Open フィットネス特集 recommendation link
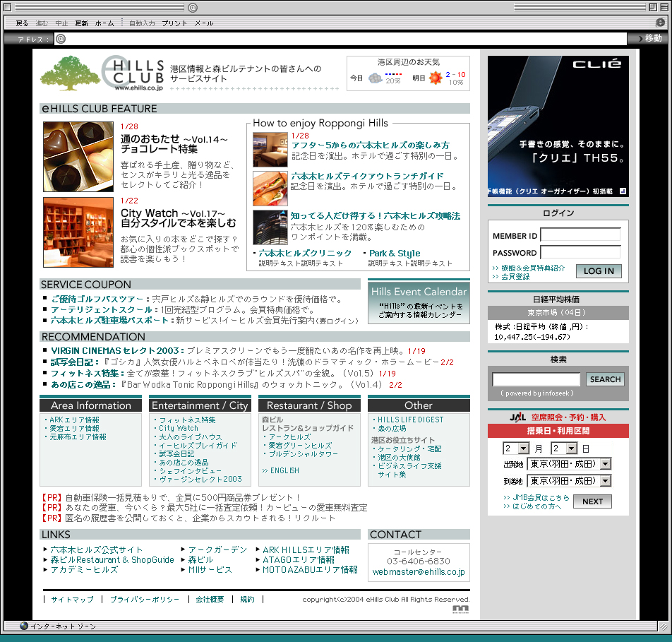The width and height of the screenshot is (672, 642). click(x=85, y=373)
